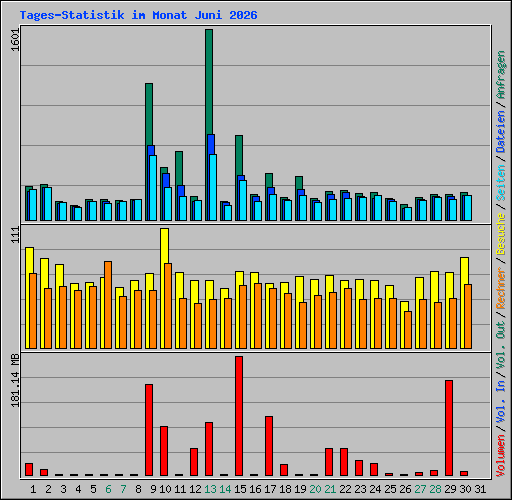Screen dimensions: 512x500
Task: Click the red Volumen bar for day 29
Action: point(449,428)
